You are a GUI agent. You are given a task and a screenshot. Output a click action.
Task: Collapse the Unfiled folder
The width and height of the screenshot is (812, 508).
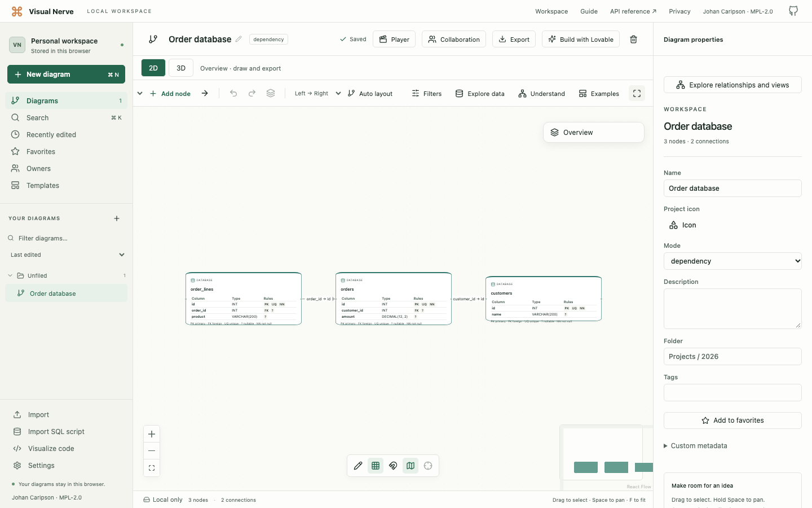point(10,276)
